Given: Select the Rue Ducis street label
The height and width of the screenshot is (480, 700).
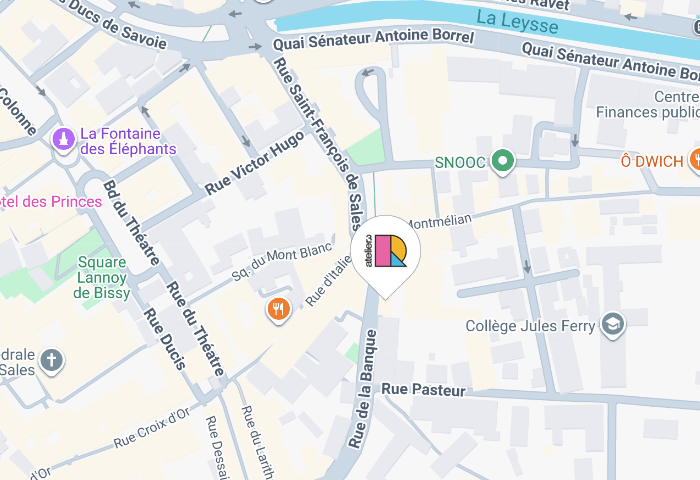Looking at the screenshot, I should 164,339.
